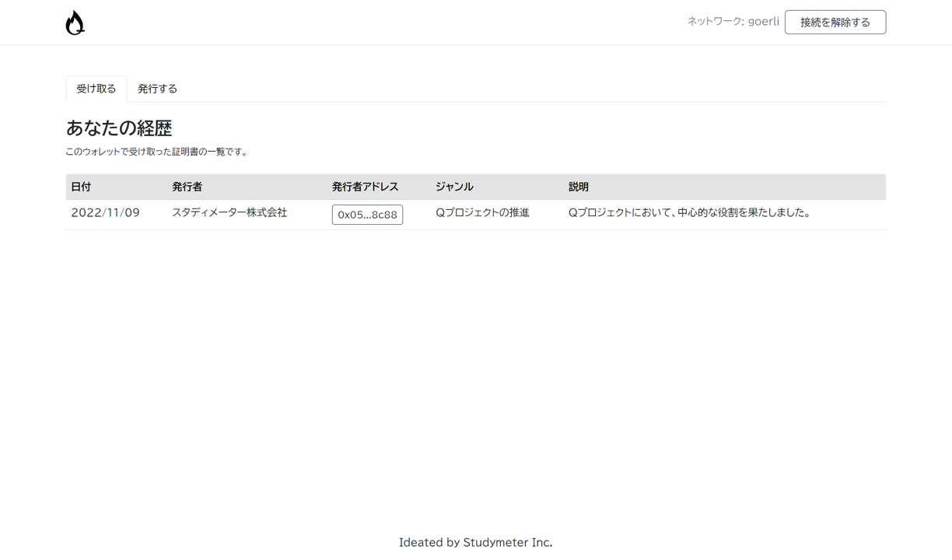Select the issuer スタディメーター株式会社
This screenshot has width=952, height=560.
coord(230,212)
